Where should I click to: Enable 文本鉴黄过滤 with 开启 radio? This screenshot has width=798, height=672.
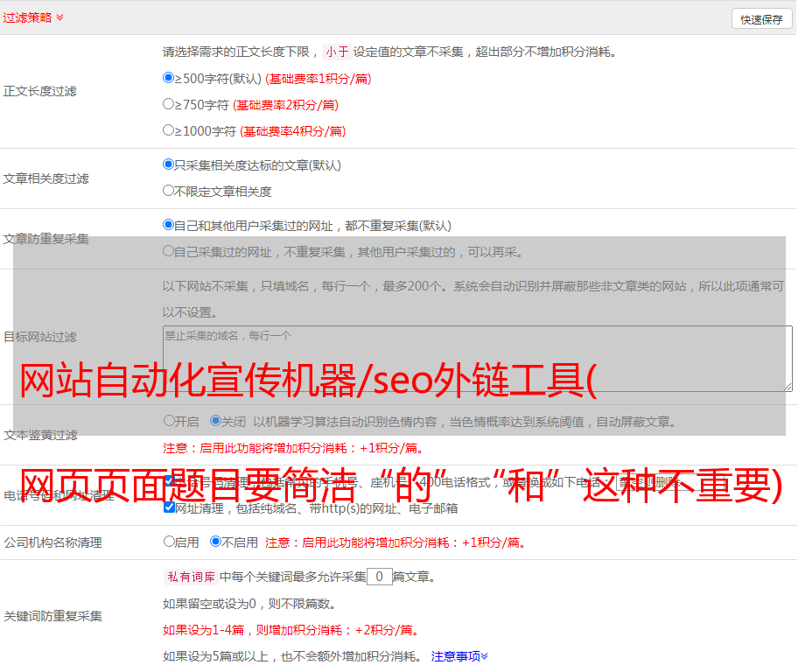click(169, 421)
